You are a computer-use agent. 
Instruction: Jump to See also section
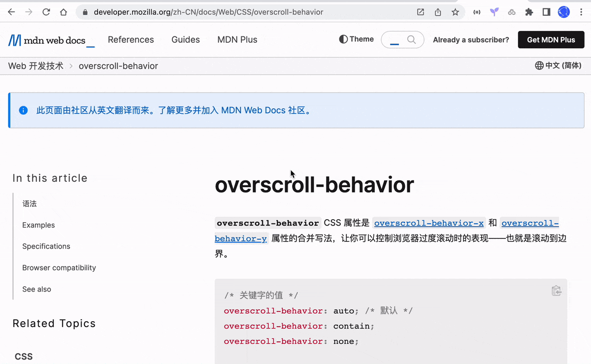coord(36,289)
